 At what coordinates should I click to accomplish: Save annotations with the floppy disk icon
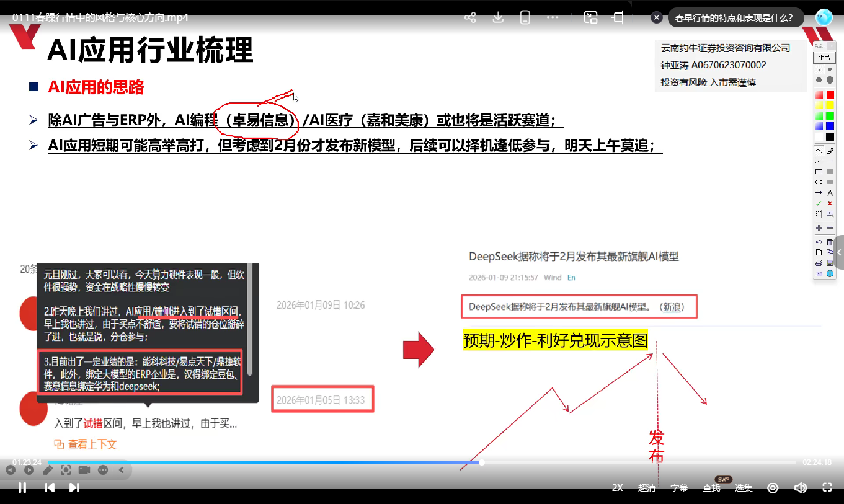click(830, 263)
